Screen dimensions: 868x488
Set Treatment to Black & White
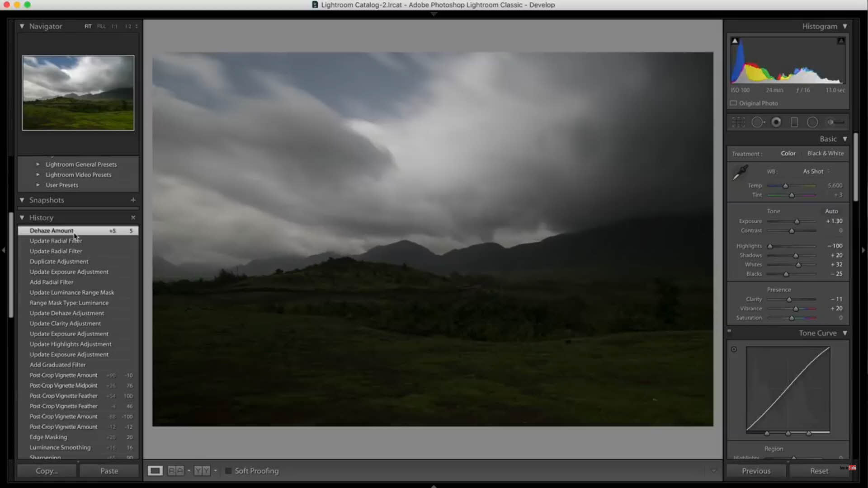pos(826,153)
